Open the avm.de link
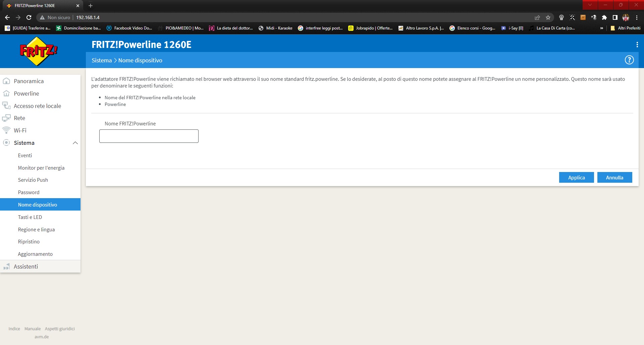 [x=42, y=337]
